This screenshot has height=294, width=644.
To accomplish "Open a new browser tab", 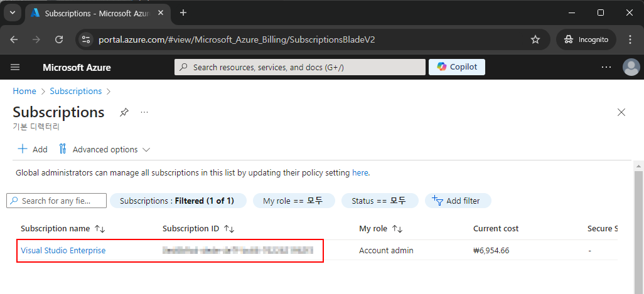I will [183, 13].
